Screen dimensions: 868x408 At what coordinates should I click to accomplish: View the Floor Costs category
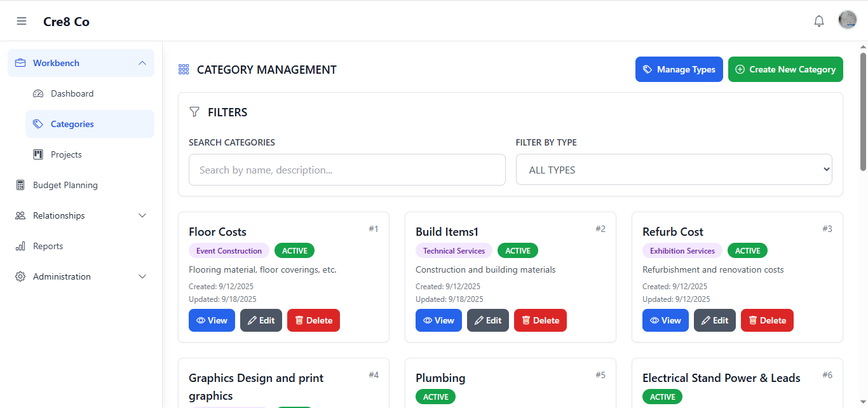point(212,320)
